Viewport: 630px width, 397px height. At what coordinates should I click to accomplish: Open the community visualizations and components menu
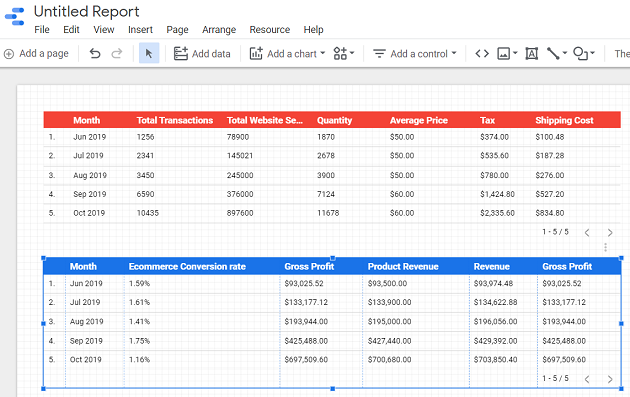tap(344, 53)
